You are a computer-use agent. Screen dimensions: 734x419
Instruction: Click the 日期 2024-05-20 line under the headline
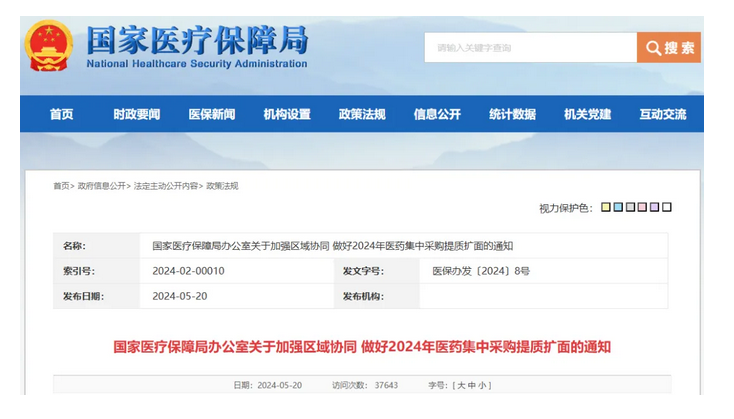point(267,385)
